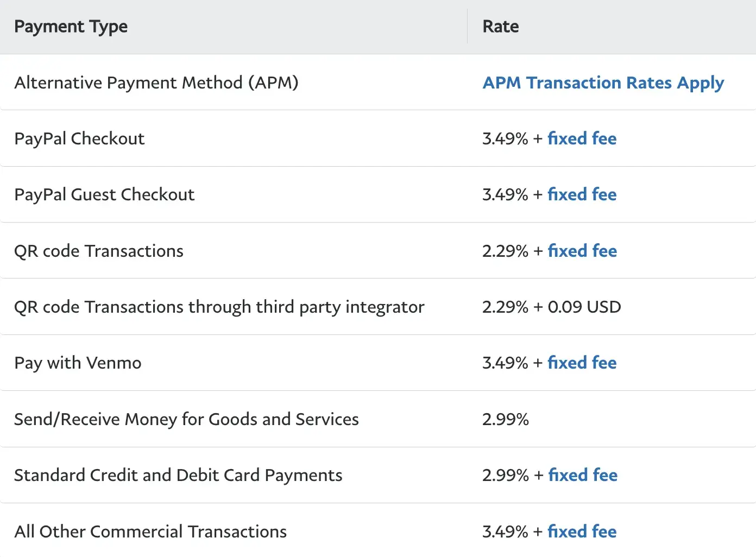Viewport: 756px width, 557px height.
Task: Click the QR code Transactions row label
Action: (x=99, y=251)
